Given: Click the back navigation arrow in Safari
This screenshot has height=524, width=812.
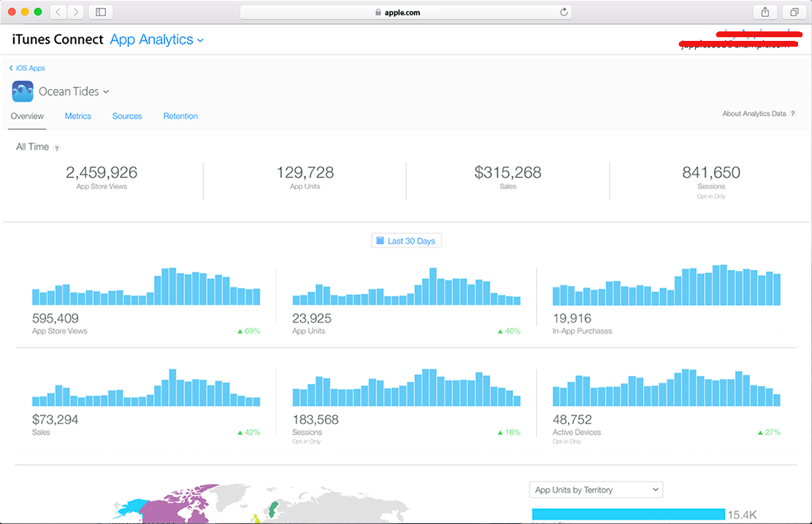Looking at the screenshot, I should pos(57,12).
